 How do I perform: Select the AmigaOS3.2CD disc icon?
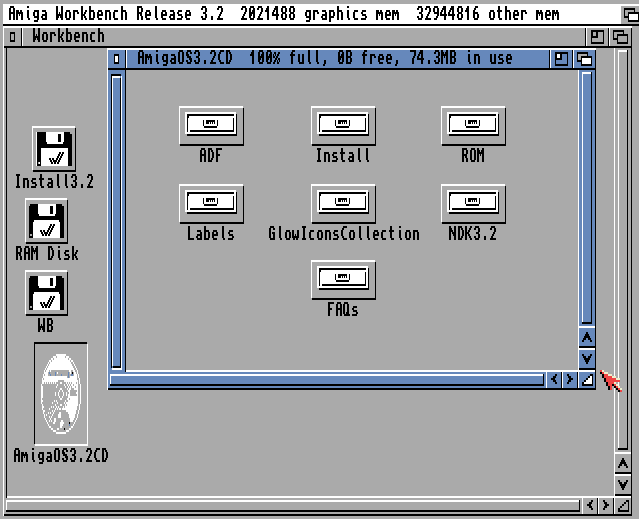pos(60,394)
